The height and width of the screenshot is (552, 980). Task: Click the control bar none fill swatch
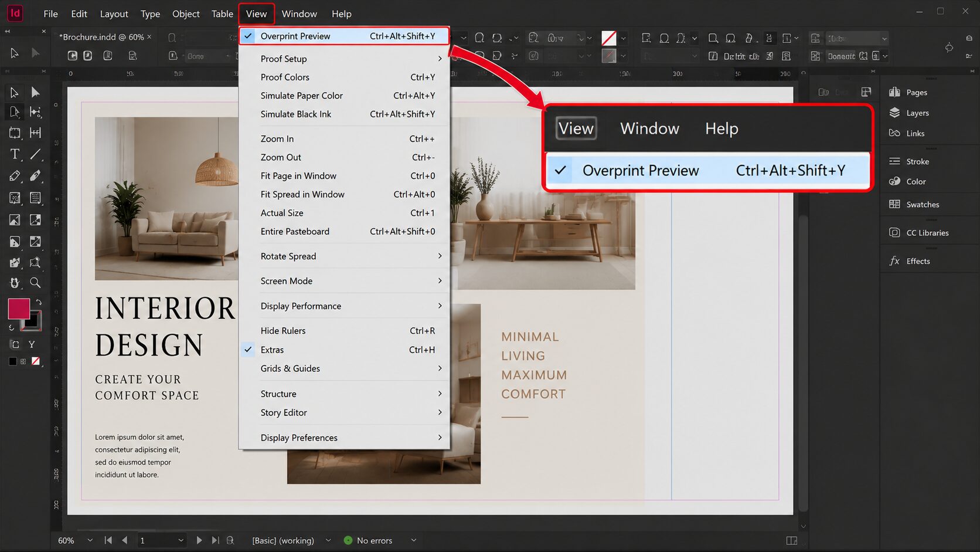point(609,38)
